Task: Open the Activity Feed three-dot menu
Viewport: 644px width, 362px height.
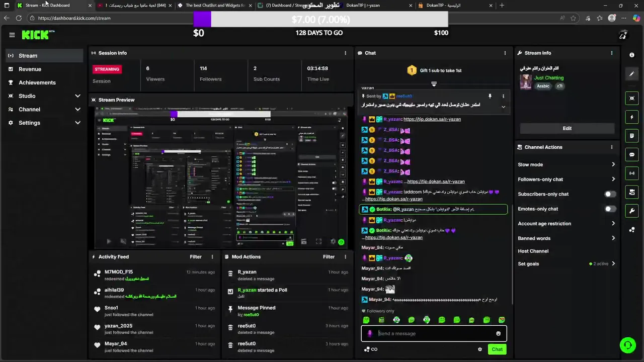Action: 212,257
